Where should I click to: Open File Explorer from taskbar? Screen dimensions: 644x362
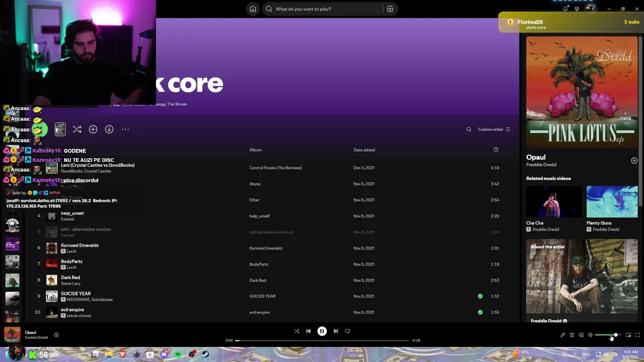coord(109,354)
